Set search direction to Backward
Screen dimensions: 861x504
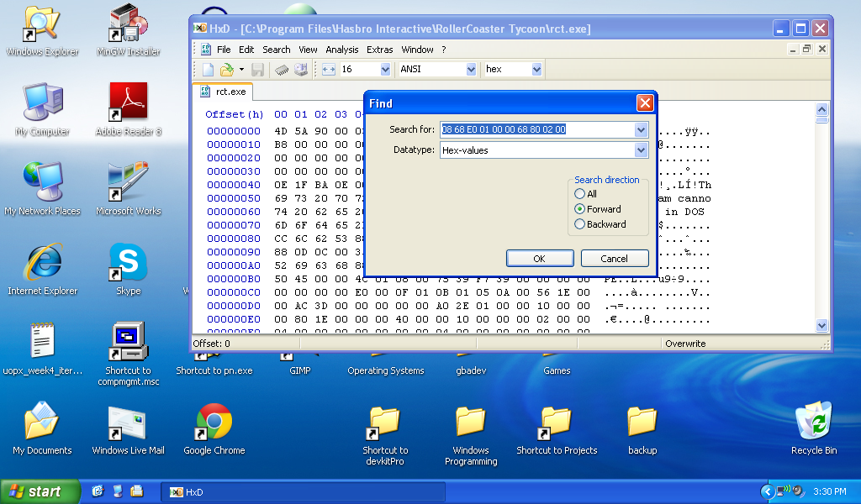pyautogui.click(x=580, y=224)
